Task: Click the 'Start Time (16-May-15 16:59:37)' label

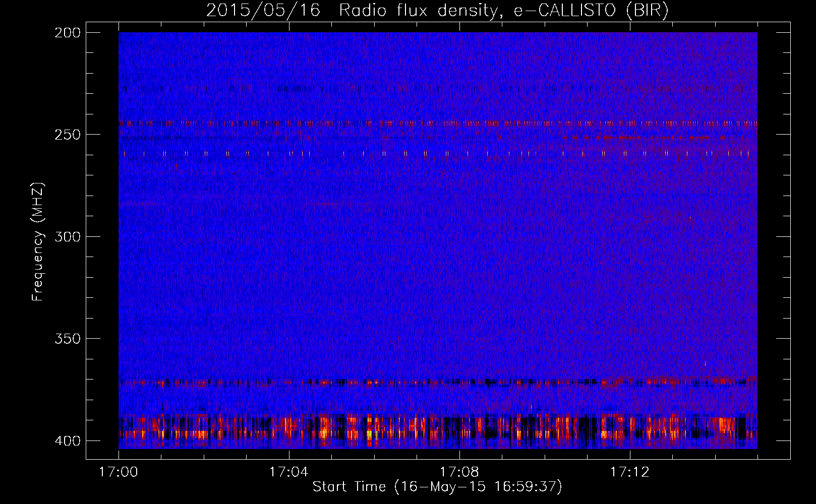Action: click(x=437, y=487)
